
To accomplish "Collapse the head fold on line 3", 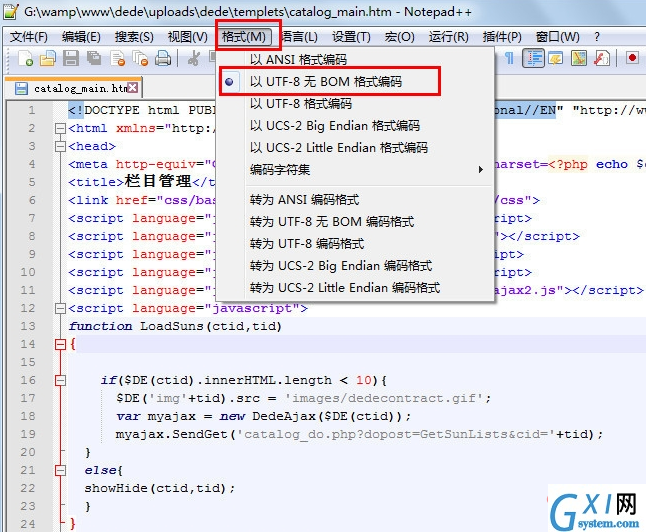I will click(60, 146).
